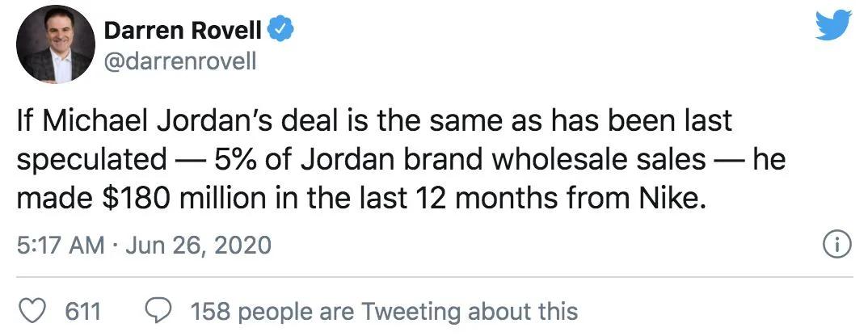Screen dimensions: 868x336
Task: Click the Twitter bird logo
Action: tap(834, 25)
